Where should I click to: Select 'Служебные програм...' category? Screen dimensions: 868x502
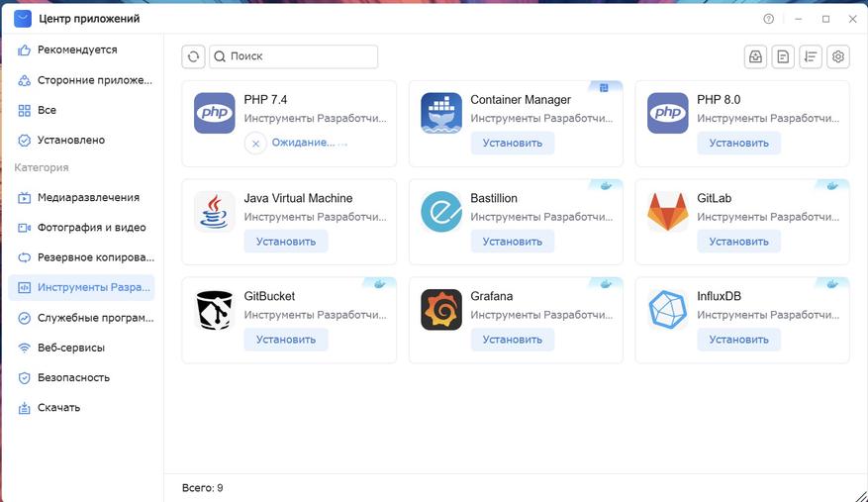81,318
